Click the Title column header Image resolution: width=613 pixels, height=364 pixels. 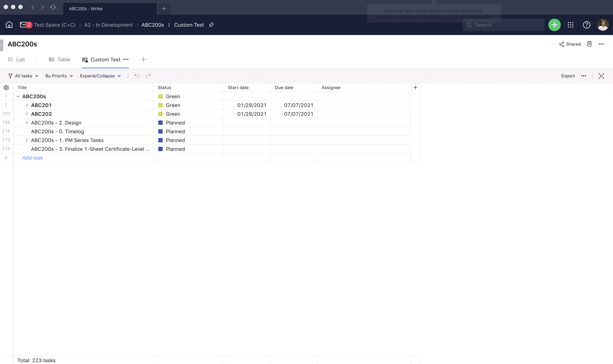coord(83,88)
